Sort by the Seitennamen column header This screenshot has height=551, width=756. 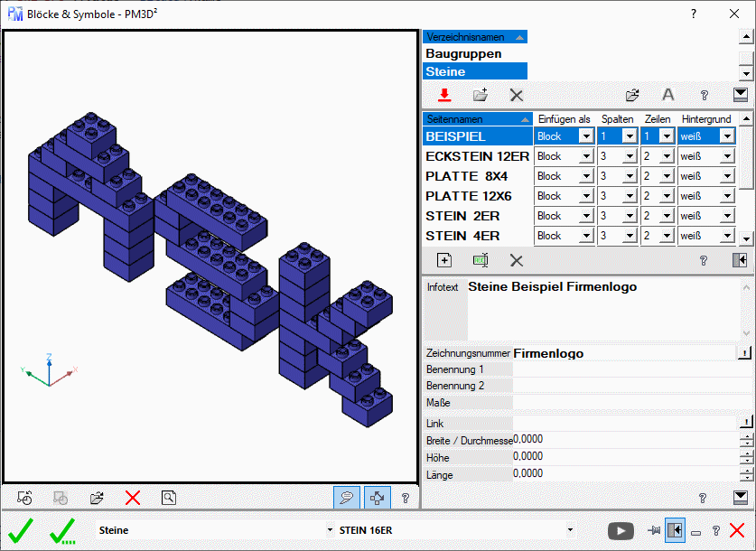coord(476,119)
